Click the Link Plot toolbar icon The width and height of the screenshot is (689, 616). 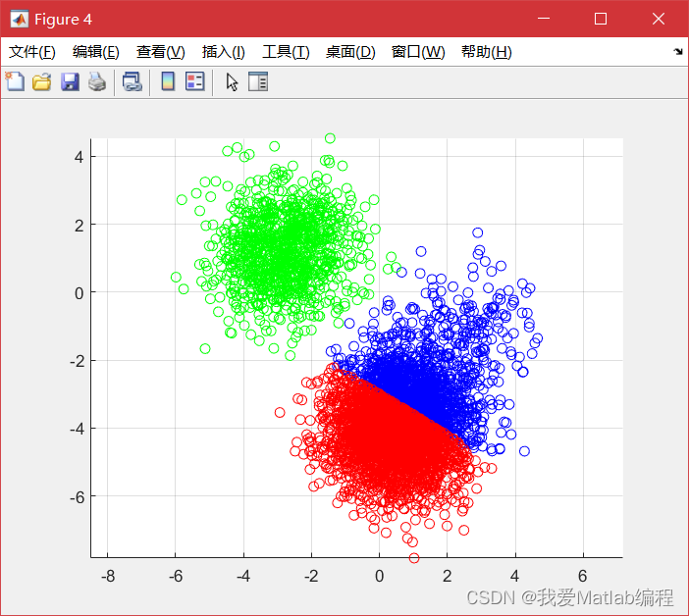[x=132, y=81]
